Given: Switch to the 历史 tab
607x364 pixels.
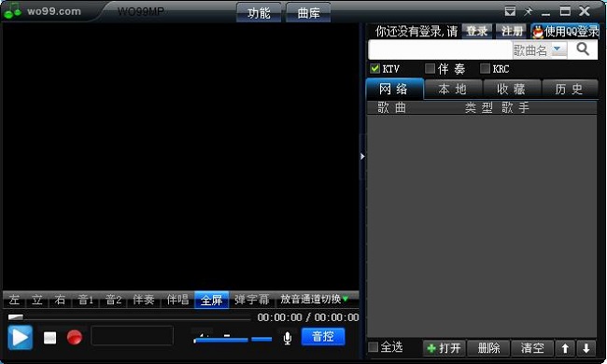Looking at the screenshot, I should point(570,89).
